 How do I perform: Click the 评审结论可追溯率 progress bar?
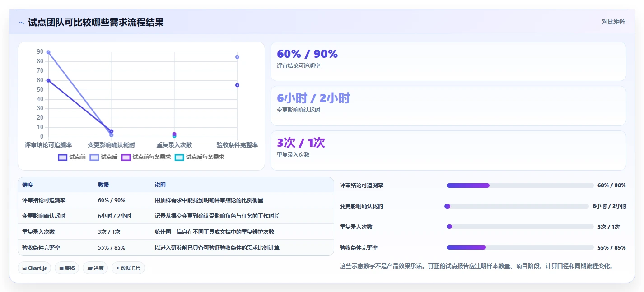520,185
